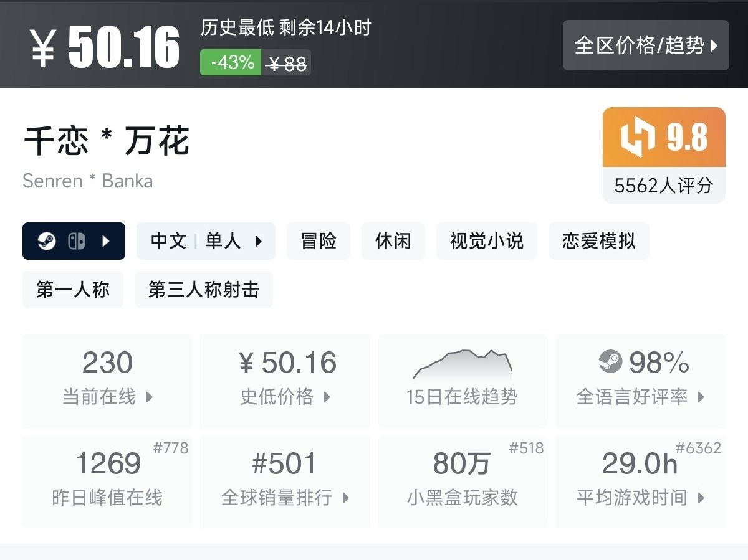Open the 全区价格/趋势 price trends button
This screenshot has width=748, height=560.
click(646, 45)
